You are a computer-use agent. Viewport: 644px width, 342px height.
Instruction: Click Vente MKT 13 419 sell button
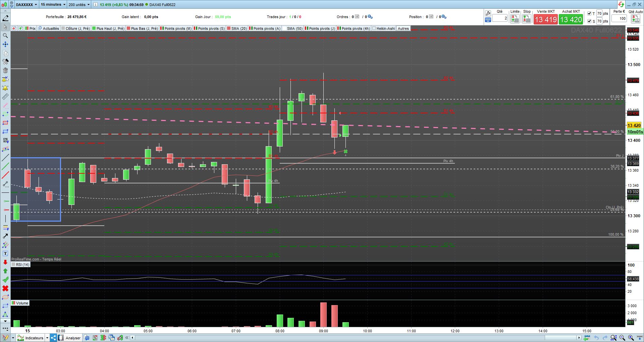[x=546, y=19]
